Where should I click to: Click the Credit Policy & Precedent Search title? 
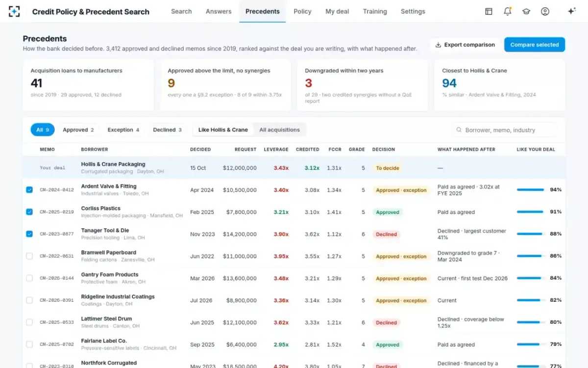(x=91, y=11)
